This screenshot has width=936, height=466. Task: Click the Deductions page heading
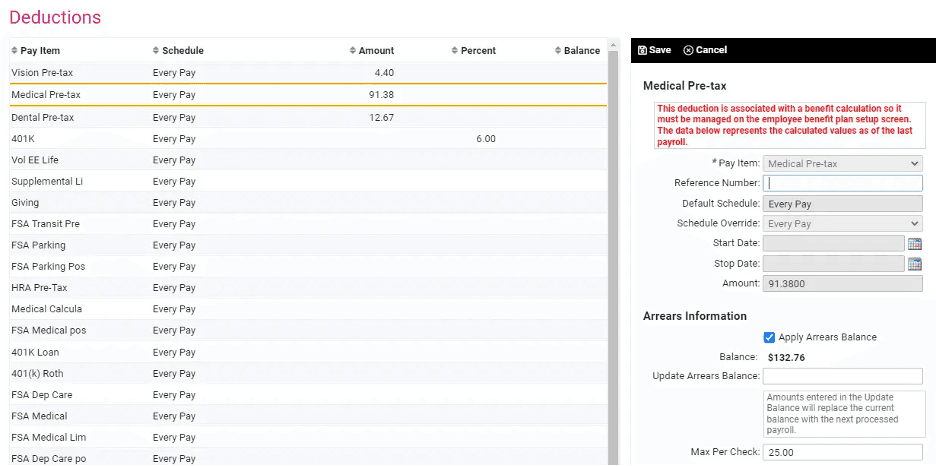(x=55, y=17)
